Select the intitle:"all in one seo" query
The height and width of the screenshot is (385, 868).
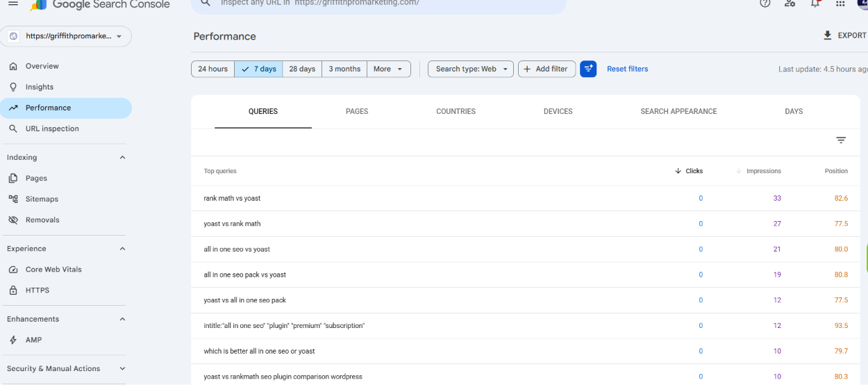pyautogui.click(x=284, y=326)
